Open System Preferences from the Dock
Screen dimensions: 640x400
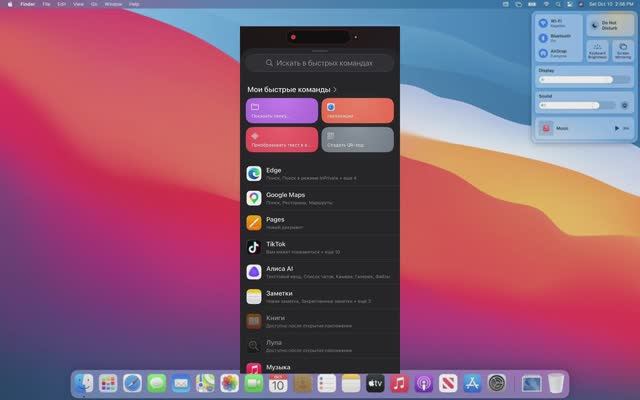pos(497,384)
